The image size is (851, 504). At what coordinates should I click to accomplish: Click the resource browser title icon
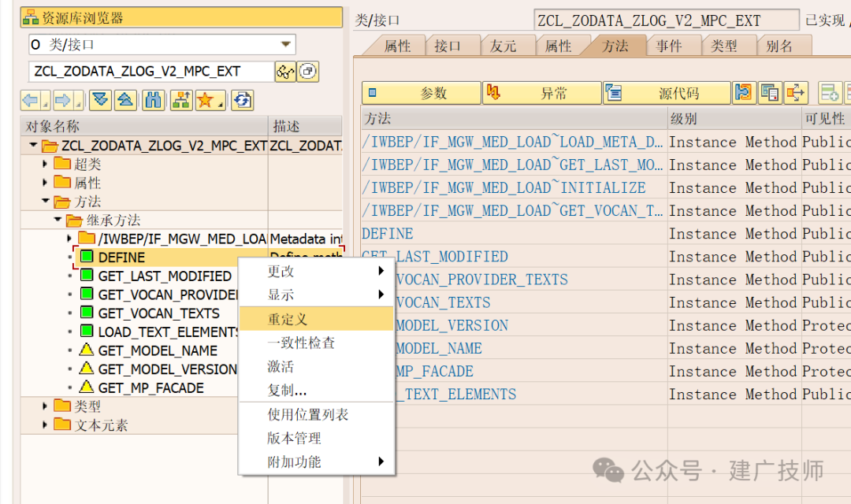tap(31, 18)
